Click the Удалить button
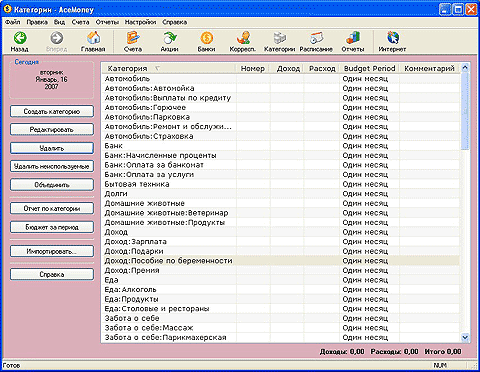The image size is (480, 372). click(52, 148)
